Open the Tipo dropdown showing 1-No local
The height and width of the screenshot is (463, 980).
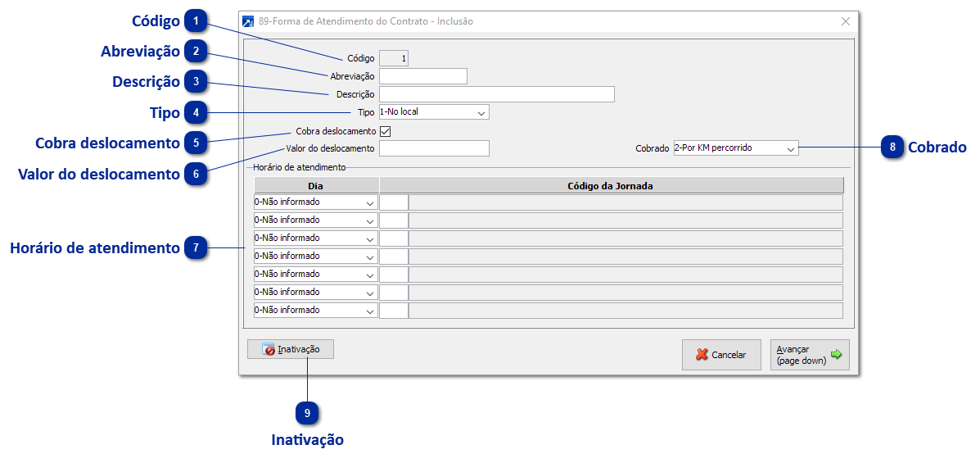coord(434,112)
